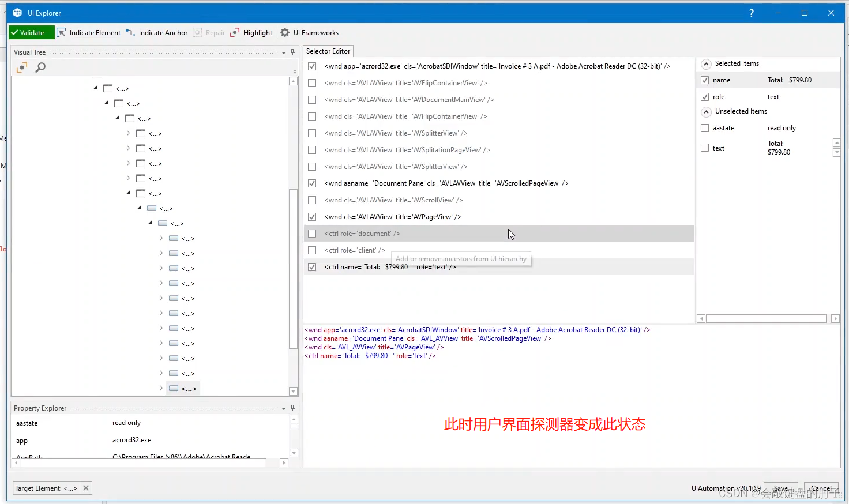Click the name value 'Total: $799.80' in Selected Items
The image size is (849, 504).
click(x=790, y=80)
